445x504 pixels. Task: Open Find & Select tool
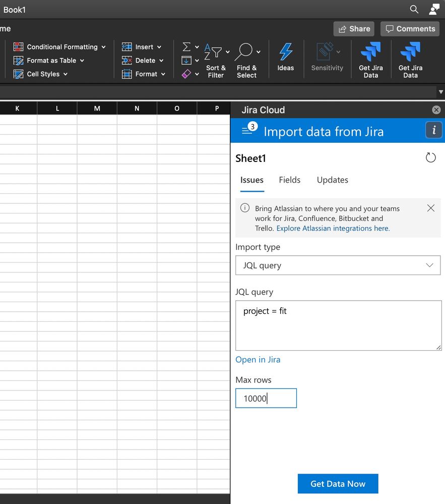pyautogui.click(x=246, y=61)
